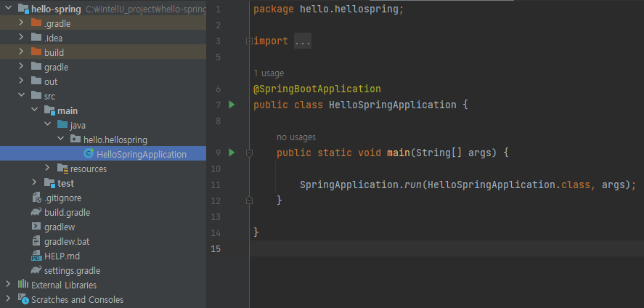This screenshot has height=308, width=644.
Task: Click the hello.hellospring package icon
Action: 76,139
